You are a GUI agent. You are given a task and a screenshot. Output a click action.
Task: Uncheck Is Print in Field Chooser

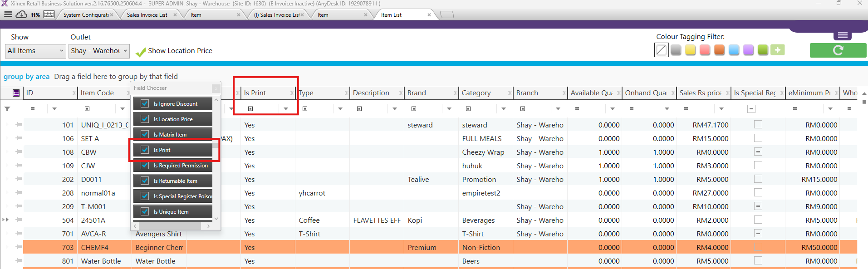pos(145,150)
